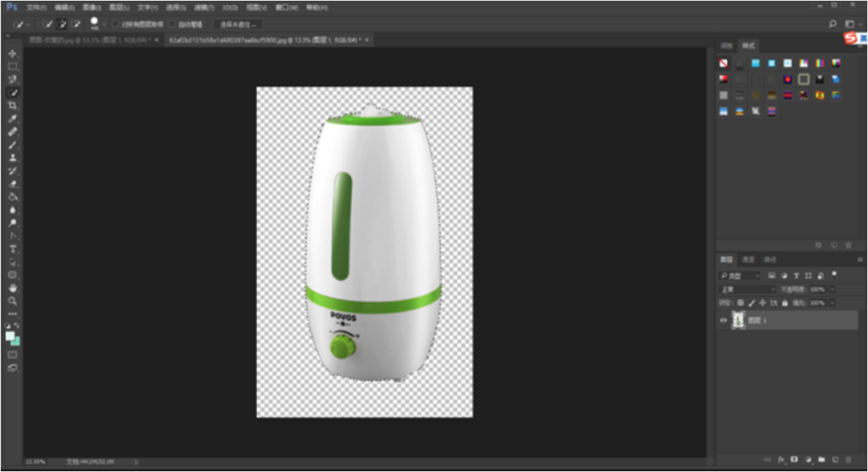Viewport: 868px width, 472px height.
Task: Select the Hand tool
Action: (x=12, y=288)
